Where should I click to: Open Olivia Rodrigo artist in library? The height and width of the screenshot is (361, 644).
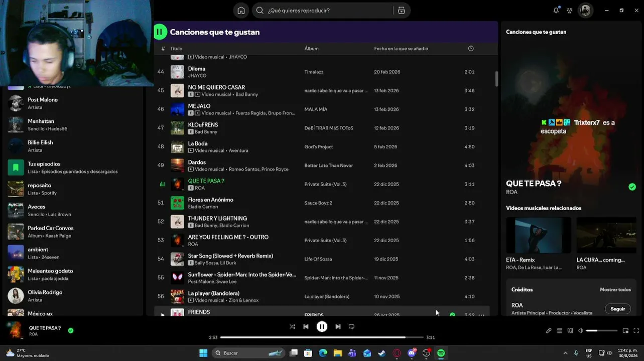[73, 296]
